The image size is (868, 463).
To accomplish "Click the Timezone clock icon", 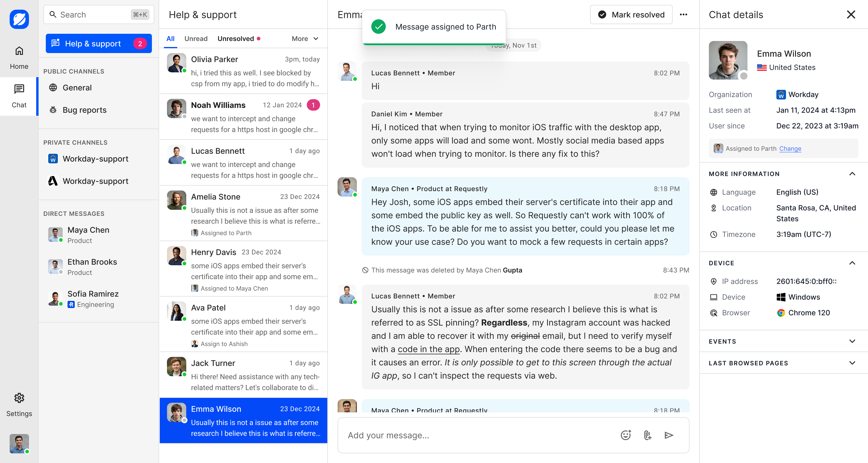I will tap(714, 235).
